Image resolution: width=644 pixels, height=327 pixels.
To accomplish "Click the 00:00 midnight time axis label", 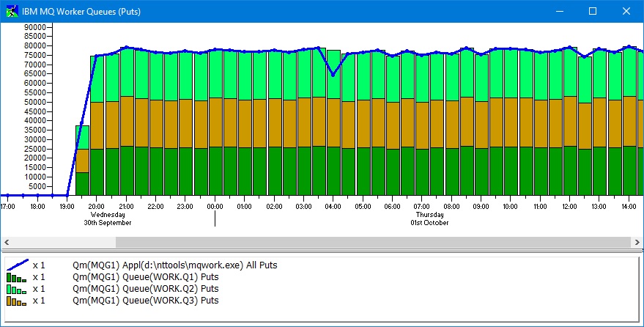I will 215,206.
